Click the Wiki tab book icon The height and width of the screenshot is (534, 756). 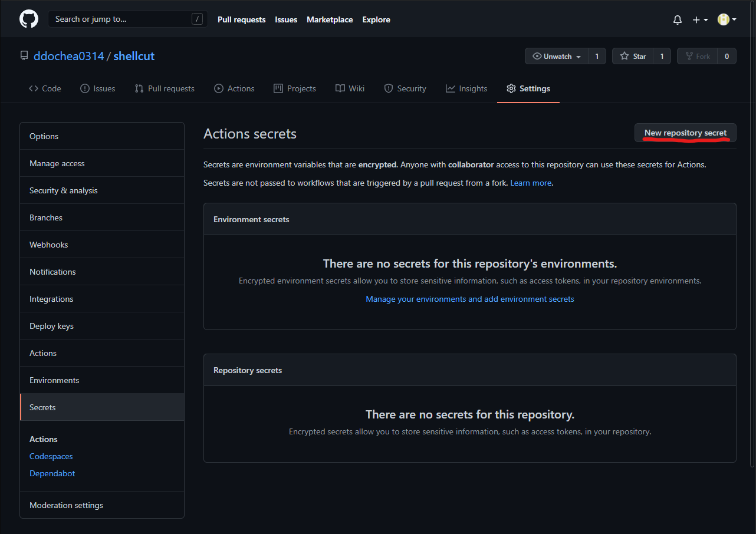[340, 88]
